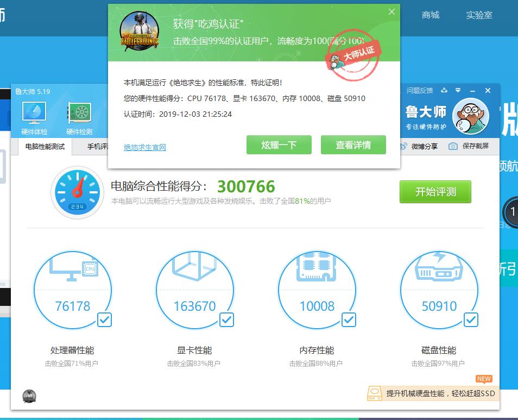Image resolution: width=518 pixels, height=420 pixels.
Task: Open the 商城 menu item
Action: 431,15
